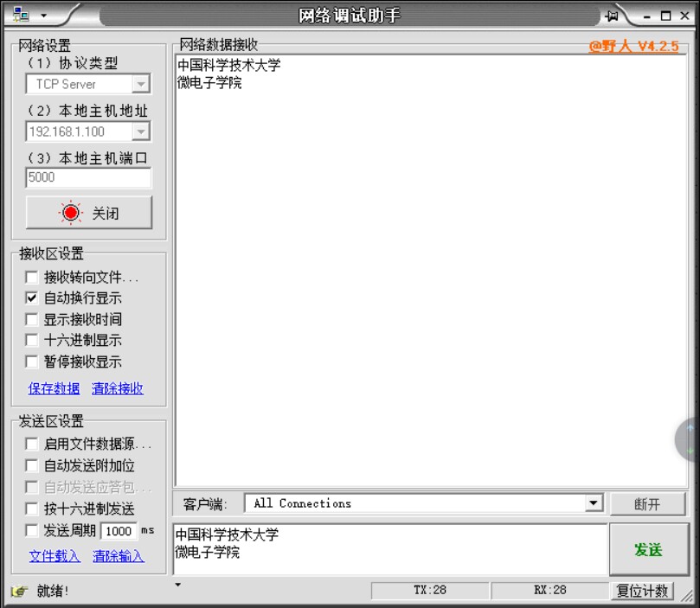Click the 清除接收 link
700x608 pixels.
[x=118, y=388]
